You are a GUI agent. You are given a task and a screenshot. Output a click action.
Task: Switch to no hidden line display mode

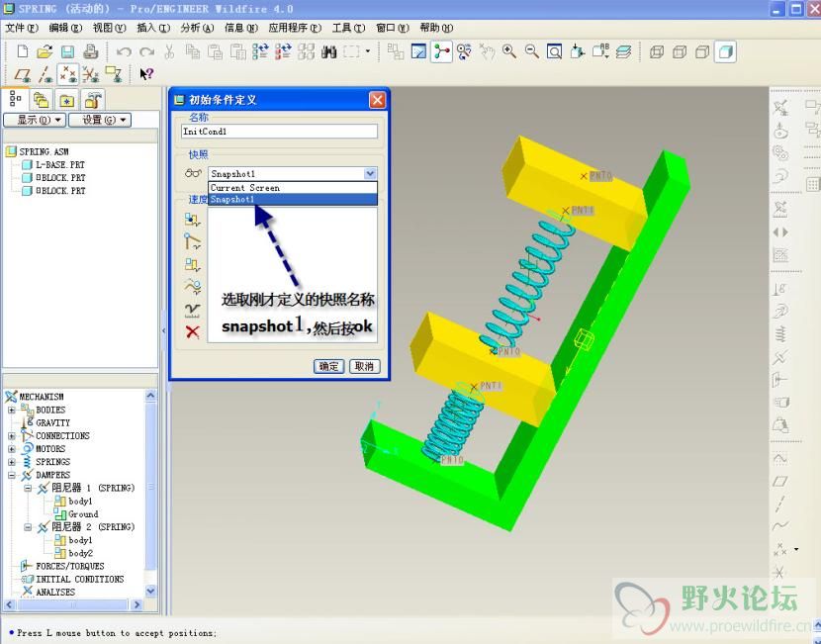click(702, 51)
